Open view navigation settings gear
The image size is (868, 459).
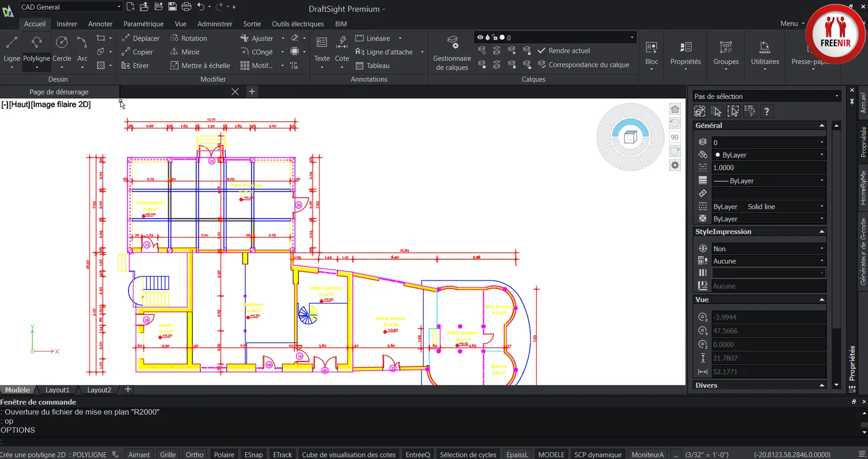click(675, 165)
